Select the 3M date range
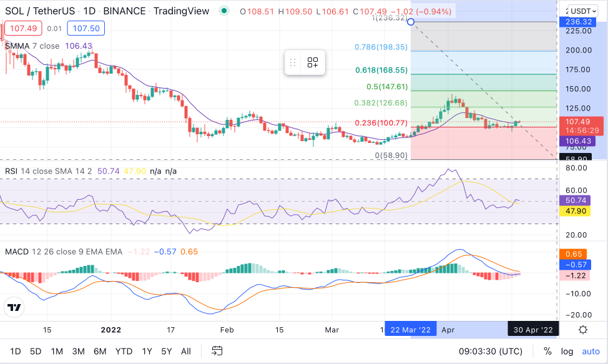This screenshot has width=608, height=364. pyautogui.click(x=78, y=352)
